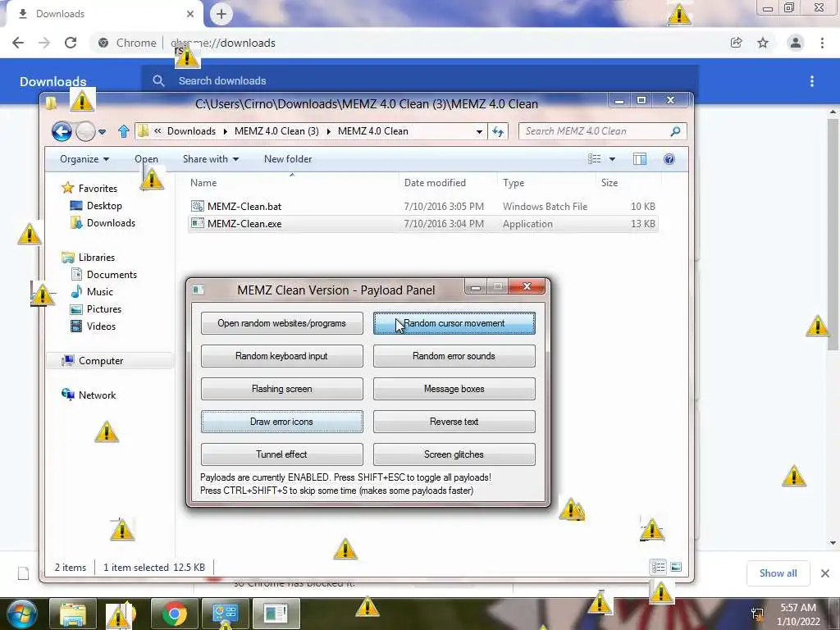This screenshot has width=840, height=630.
Task: Open a new Chrome tab
Action: (221, 14)
